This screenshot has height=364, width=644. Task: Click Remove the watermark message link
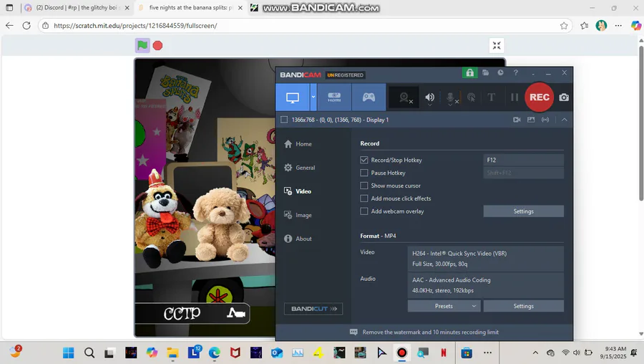point(431,332)
